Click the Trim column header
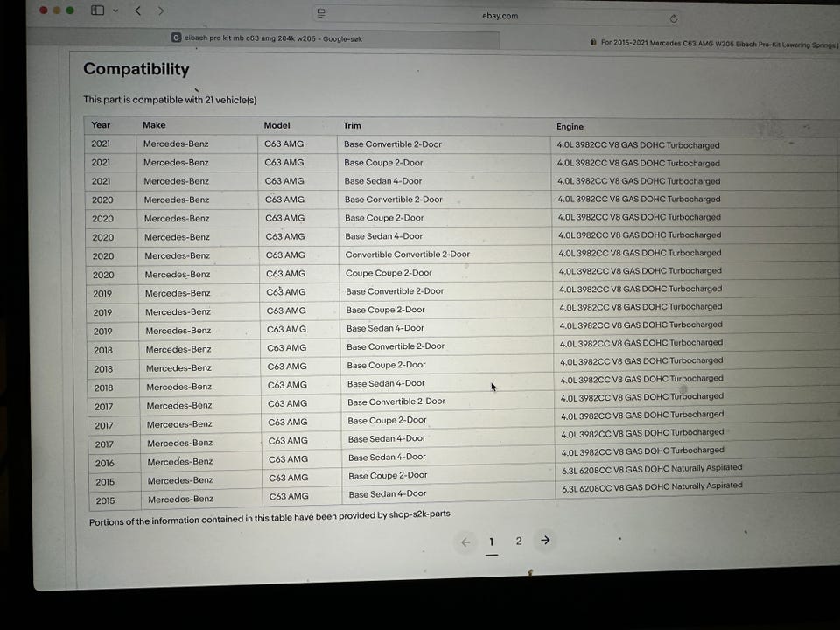840x630 pixels. click(x=352, y=125)
